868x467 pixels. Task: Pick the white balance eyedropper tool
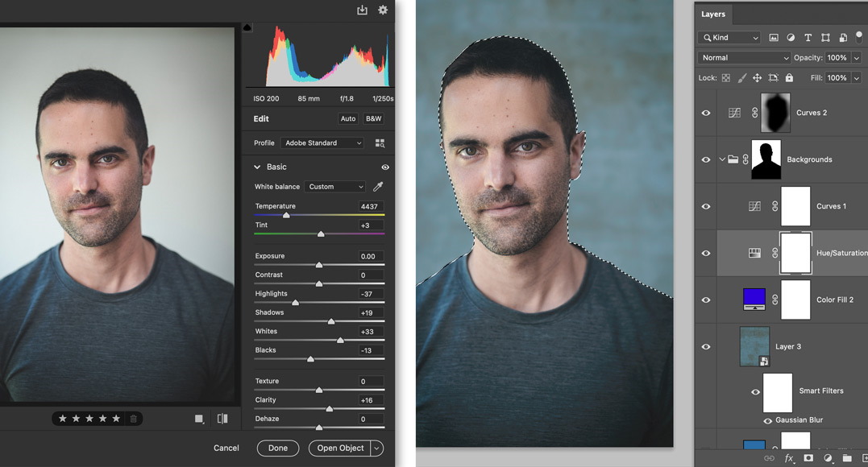click(378, 187)
